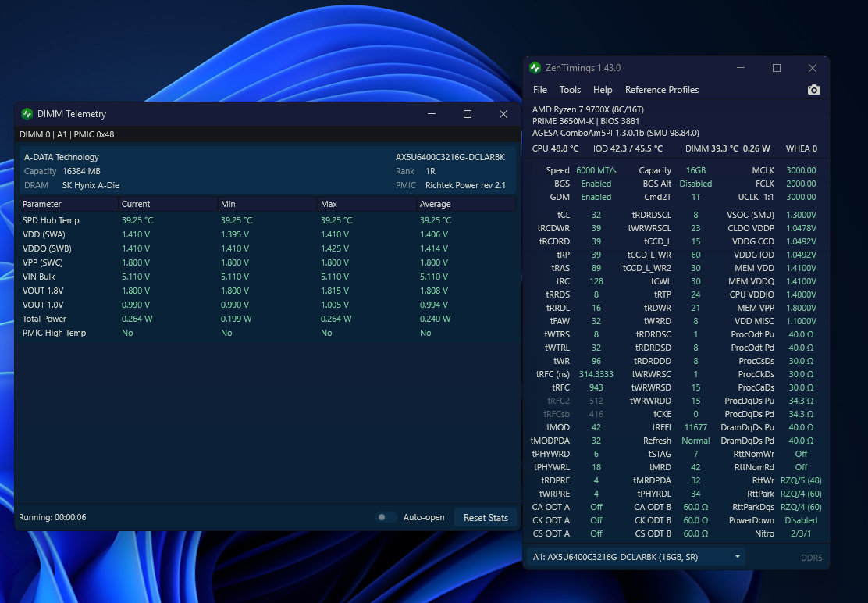The height and width of the screenshot is (603, 868).
Task: Click the PowerDown Disabled value
Action: pyautogui.click(x=801, y=520)
